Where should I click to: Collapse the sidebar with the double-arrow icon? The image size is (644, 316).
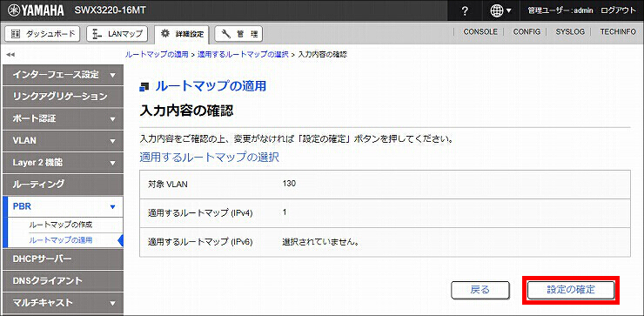pos(10,55)
